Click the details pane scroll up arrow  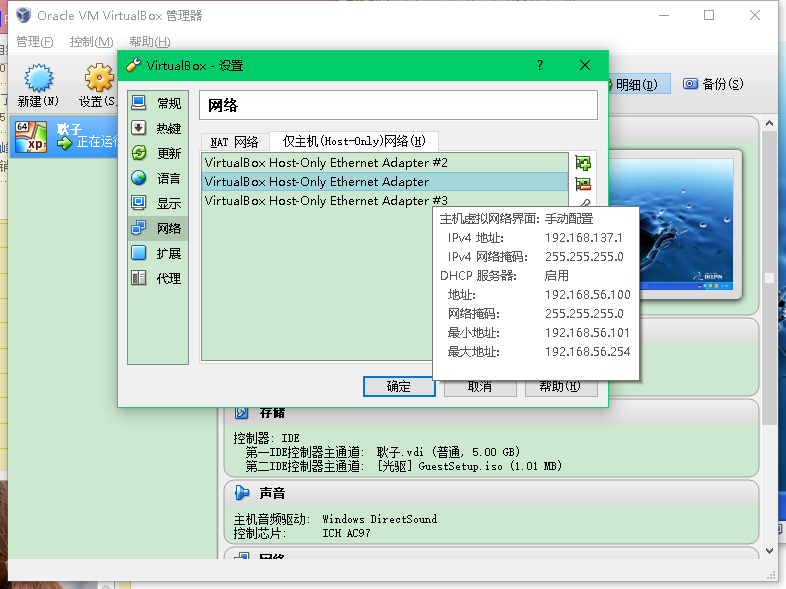(769, 123)
